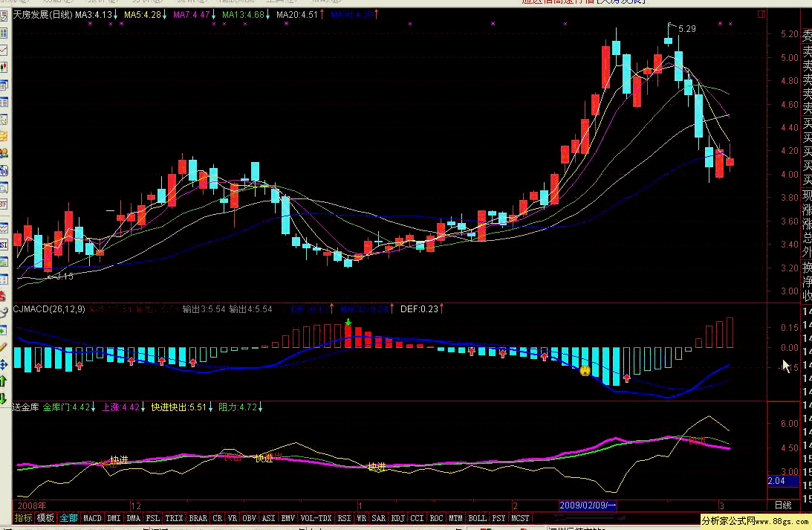Click the yellow smiley marker on MACD panel
This screenshot has width=812, height=530.
(x=585, y=370)
